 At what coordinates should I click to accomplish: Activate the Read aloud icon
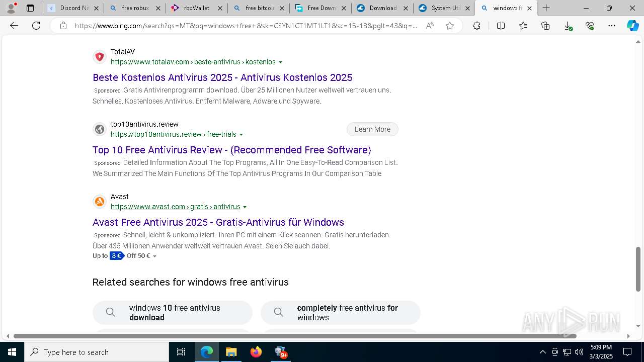pyautogui.click(x=430, y=26)
